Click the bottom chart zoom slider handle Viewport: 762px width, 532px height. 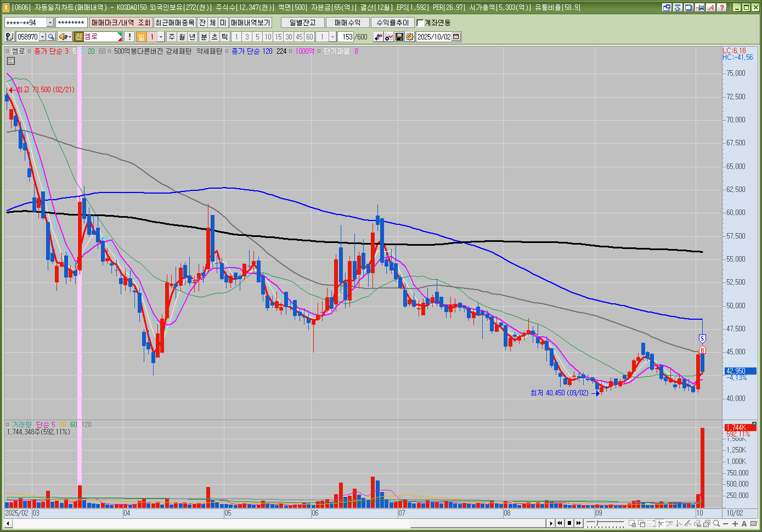coord(597,523)
